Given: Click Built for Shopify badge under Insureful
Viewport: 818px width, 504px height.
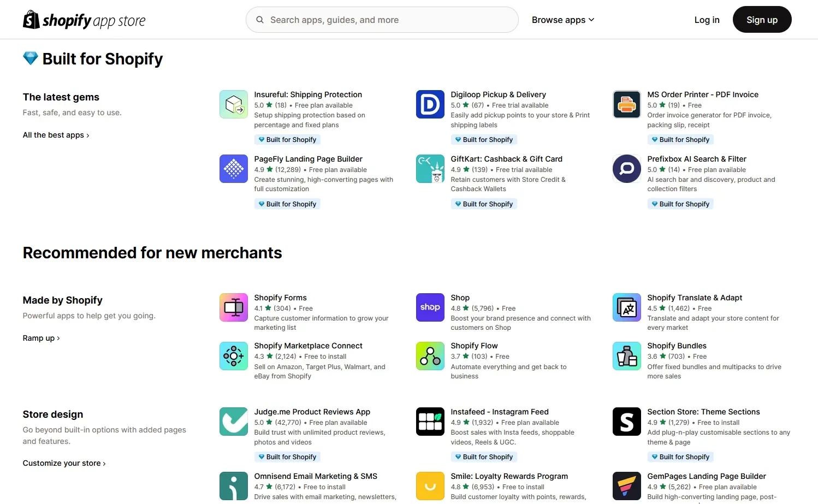Looking at the screenshot, I should 287,140.
